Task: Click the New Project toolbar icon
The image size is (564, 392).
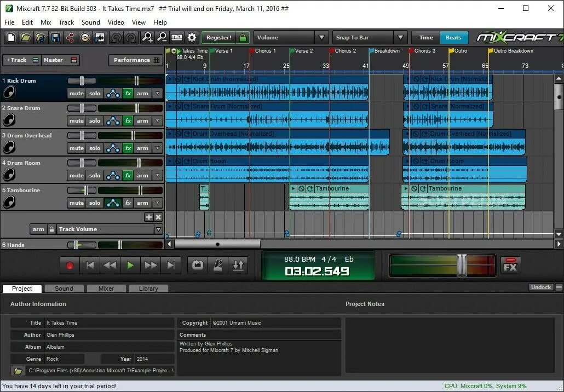Action: (11, 37)
